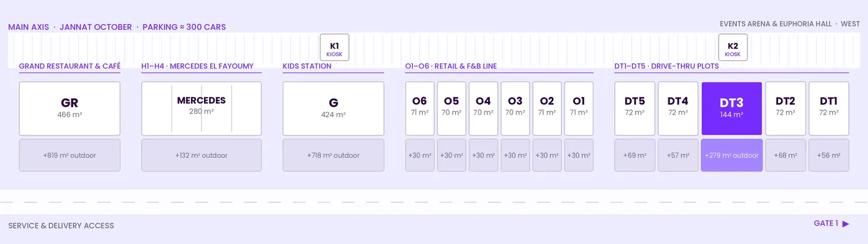Pick retail unit O4
Screen dimensions: 868x244
[x=483, y=109]
